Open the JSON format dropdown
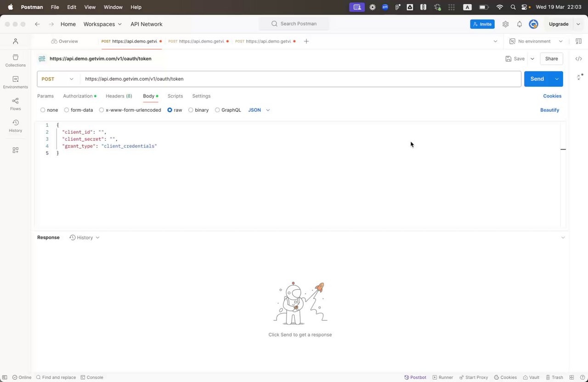Screen dimensions: 588x382 259,110
